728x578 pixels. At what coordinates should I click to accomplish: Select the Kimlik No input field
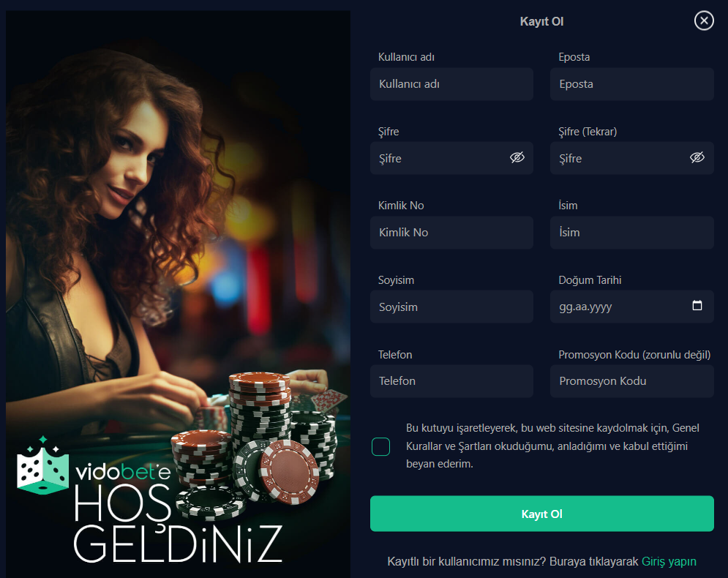coord(451,233)
